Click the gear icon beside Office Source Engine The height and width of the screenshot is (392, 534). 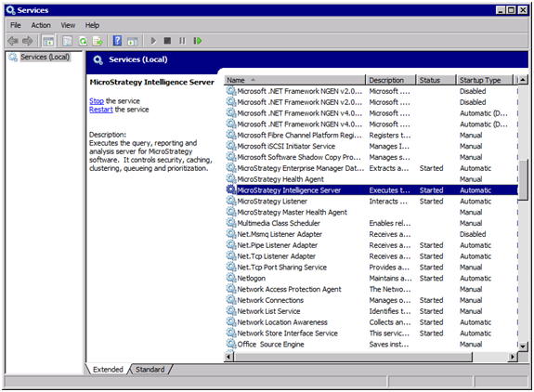[x=231, y=344]
